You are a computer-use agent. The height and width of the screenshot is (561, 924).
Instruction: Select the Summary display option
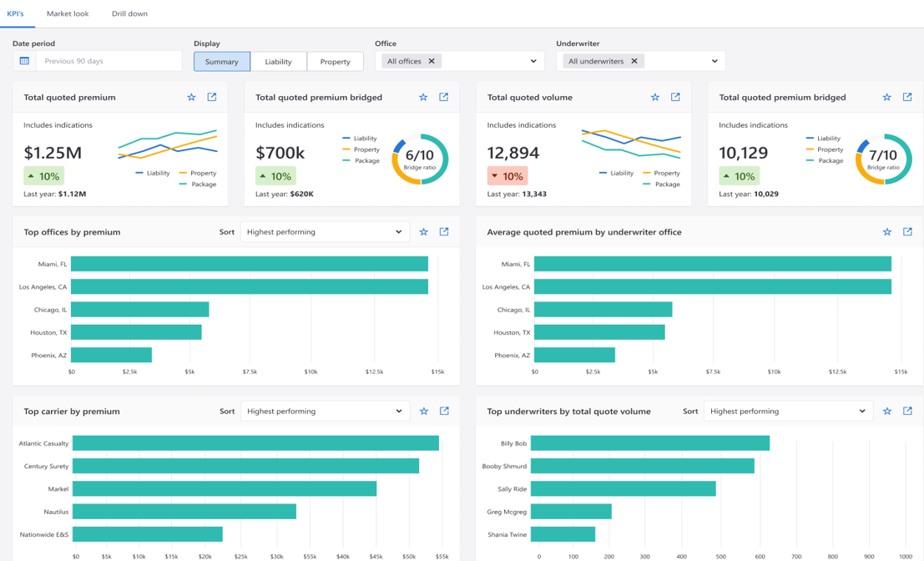[222, 61]
